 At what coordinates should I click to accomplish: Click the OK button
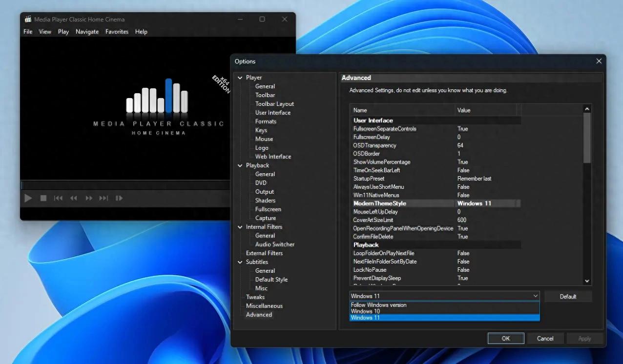(506, 339)
